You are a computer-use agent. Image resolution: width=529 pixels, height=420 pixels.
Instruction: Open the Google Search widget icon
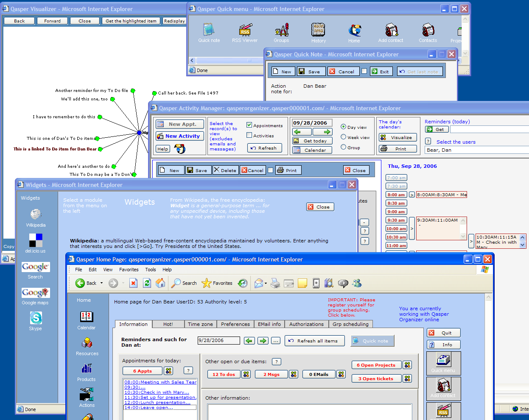click(x=36, y=267)
